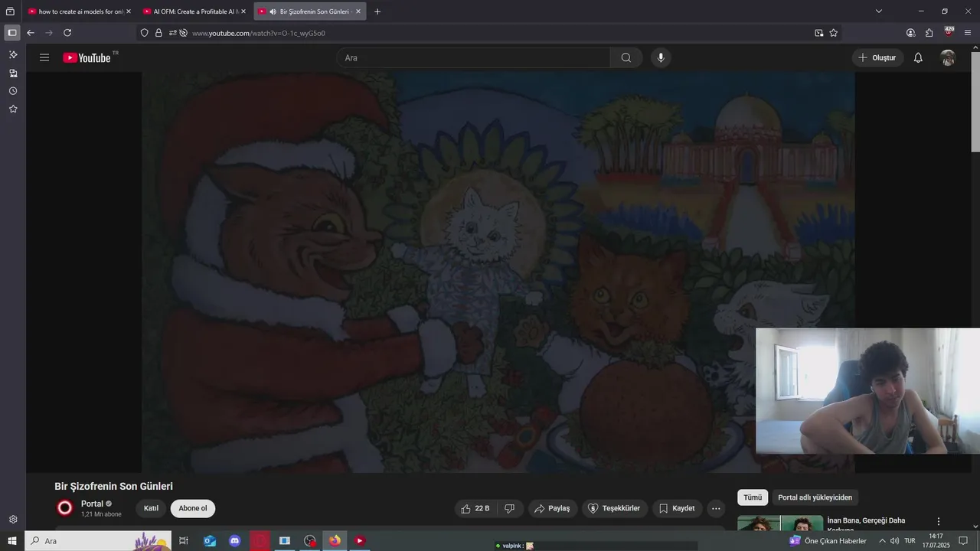Image resolution: width=980 pixels, height=551 pixels.
Task: Expand the list all tabs chevron
Action: point(879,11)
